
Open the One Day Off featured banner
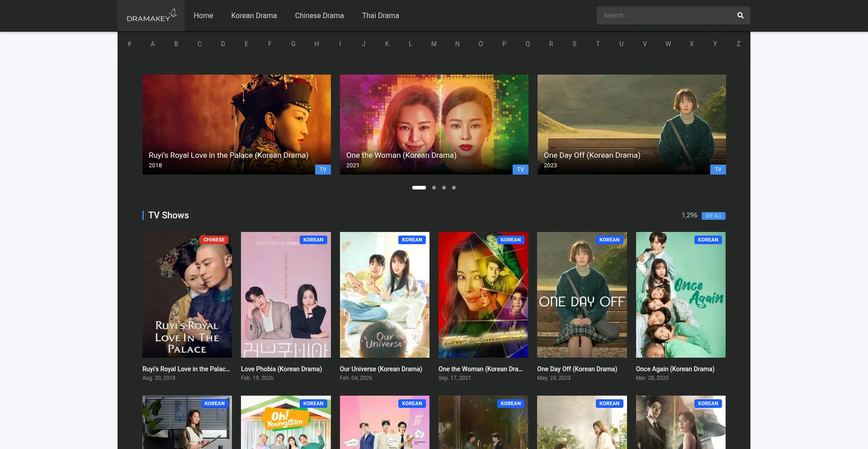632,124
